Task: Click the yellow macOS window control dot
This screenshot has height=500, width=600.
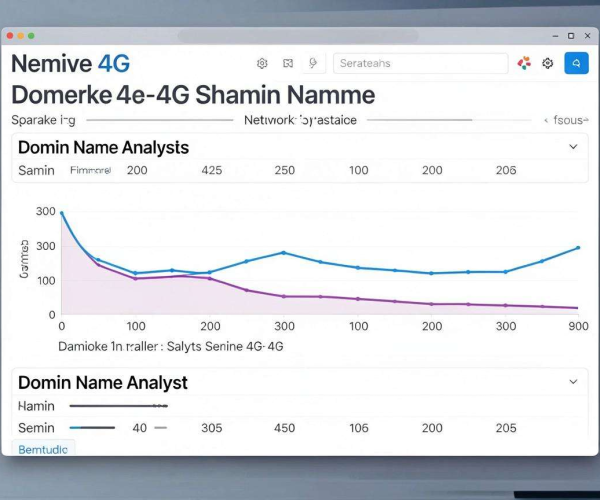Action: click(21, 36)
